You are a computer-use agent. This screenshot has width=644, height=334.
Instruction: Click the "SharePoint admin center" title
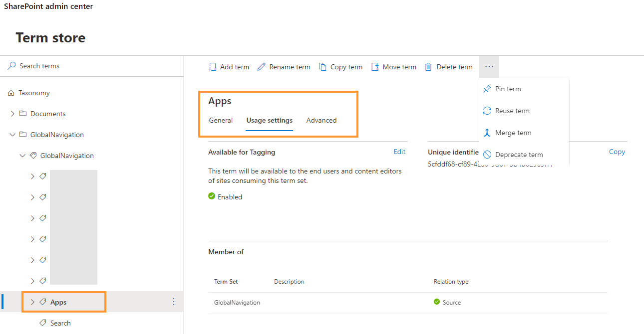tap(48, 6)
